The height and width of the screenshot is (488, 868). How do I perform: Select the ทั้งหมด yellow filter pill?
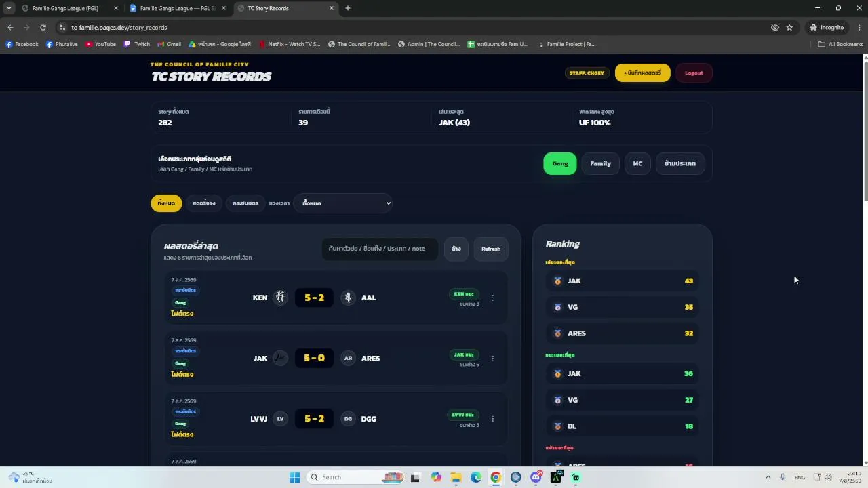(166, 203)
